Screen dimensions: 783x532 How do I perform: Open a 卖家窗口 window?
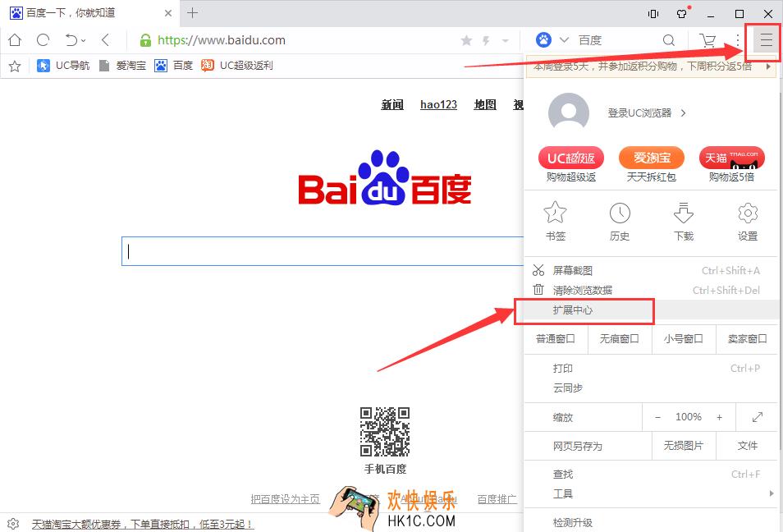tap(747, 339)
